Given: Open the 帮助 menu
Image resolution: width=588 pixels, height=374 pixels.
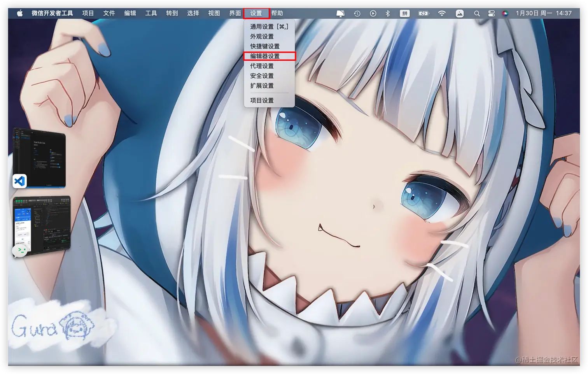Looking at the screenshot, I should pyautogui.click(x=277, y=13).
